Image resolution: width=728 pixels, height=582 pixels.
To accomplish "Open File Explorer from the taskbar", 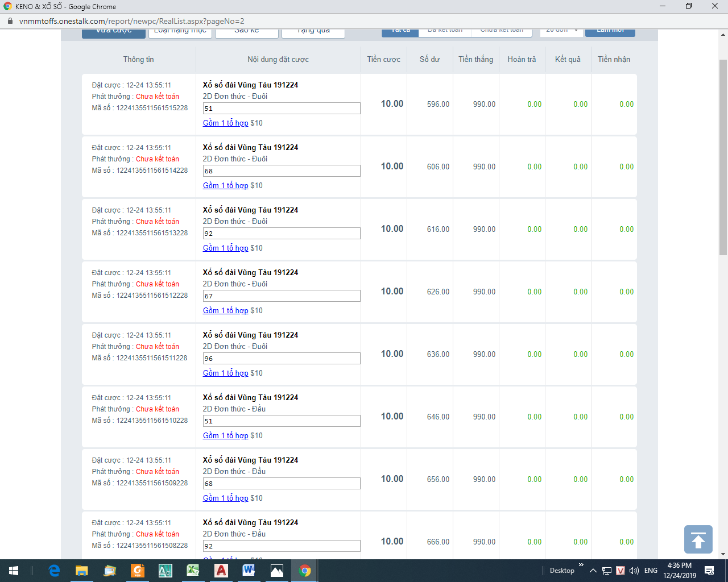I will click(x=82, y=571).
